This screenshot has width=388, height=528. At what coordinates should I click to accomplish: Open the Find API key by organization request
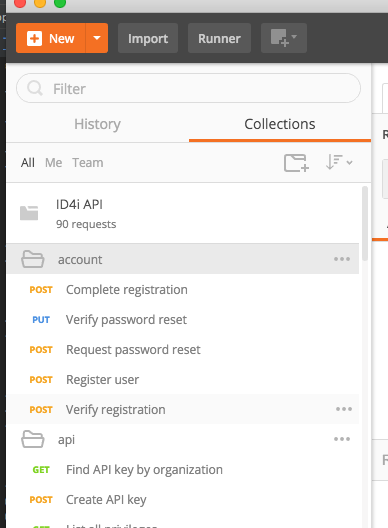coord(183,469)
